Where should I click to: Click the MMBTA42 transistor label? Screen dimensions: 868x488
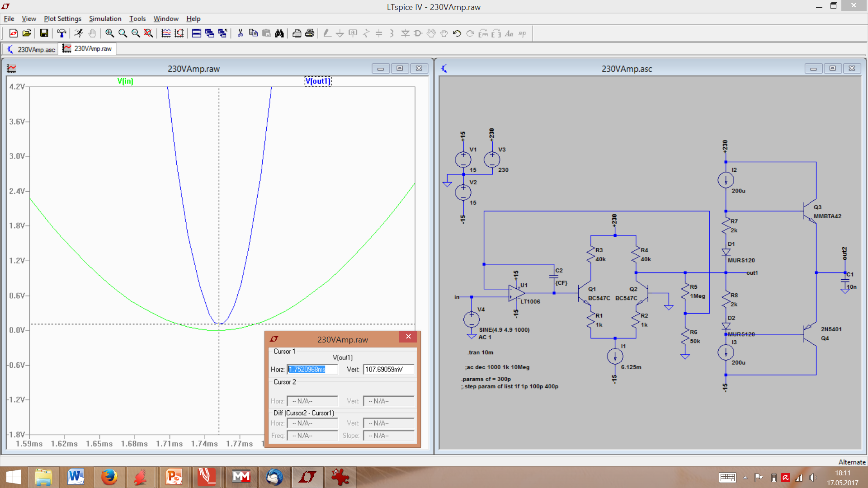pyautogui.click(x=827, y=216)
